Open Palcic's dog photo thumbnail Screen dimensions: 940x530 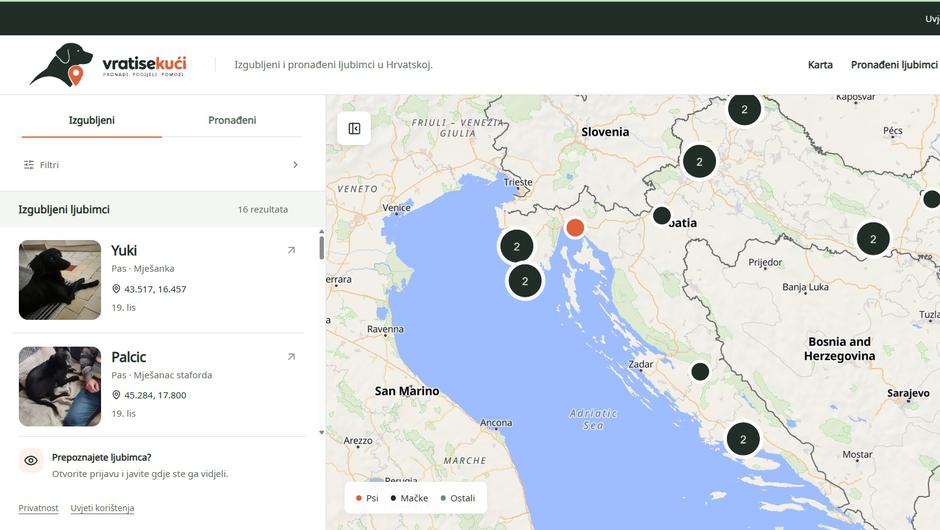click(x=60, y=386)
